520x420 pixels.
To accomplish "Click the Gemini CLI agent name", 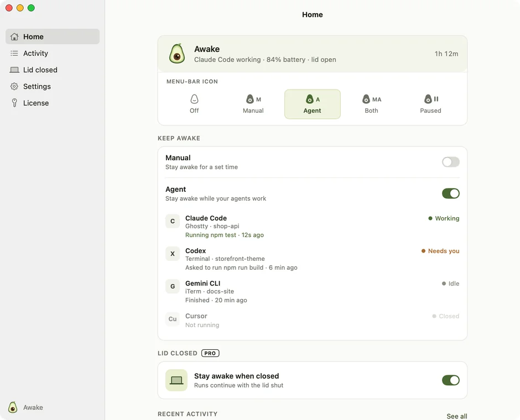I will [x=202, y=283].
